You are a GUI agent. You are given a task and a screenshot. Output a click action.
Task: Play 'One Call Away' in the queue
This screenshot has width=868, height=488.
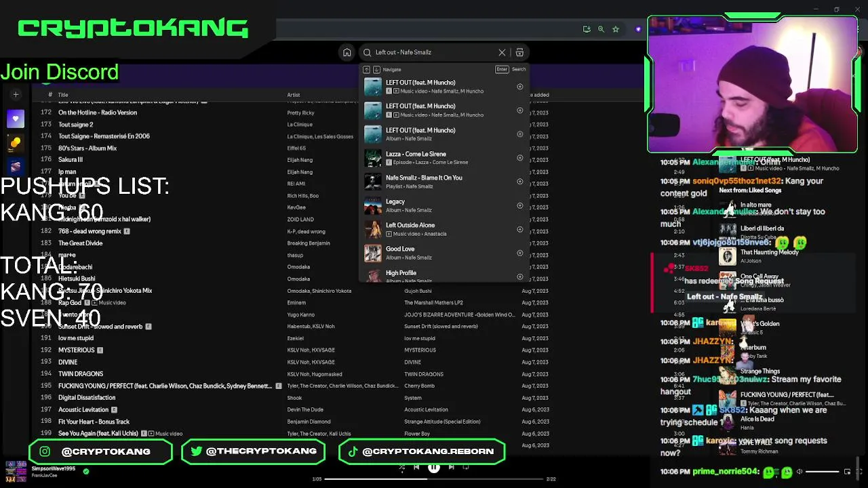coord(759,277)
